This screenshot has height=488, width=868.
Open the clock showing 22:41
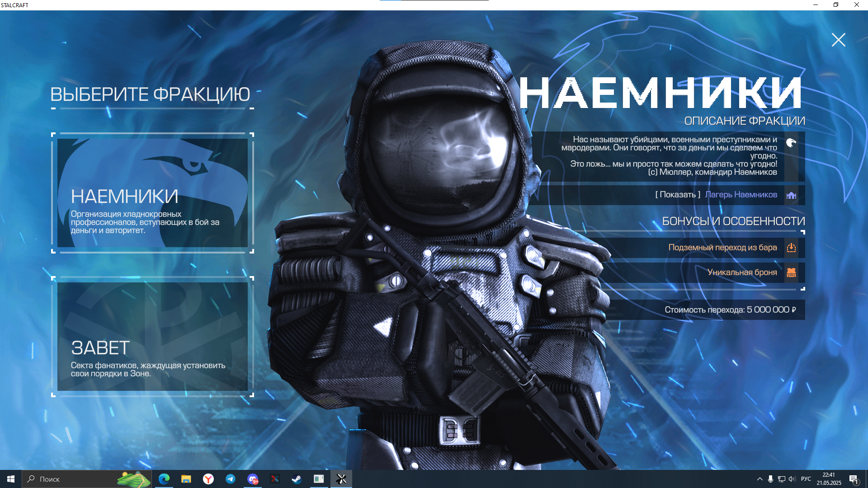pos(829,479)
